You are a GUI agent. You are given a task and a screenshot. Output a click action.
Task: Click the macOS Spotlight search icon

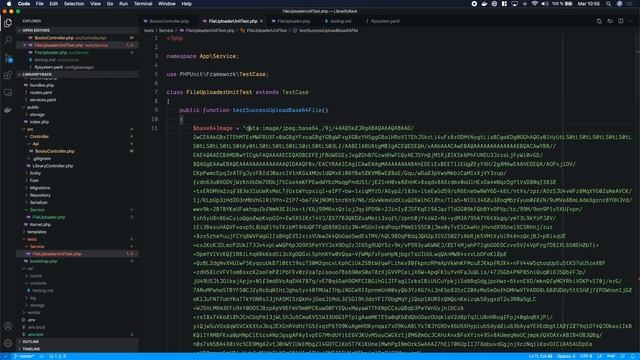608,4
